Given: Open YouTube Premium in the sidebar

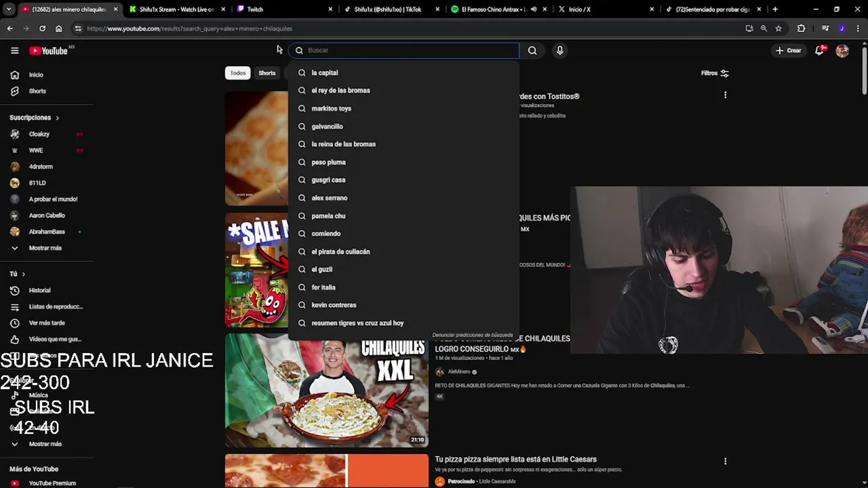Looking at the screenshot, I should [52, 483].
